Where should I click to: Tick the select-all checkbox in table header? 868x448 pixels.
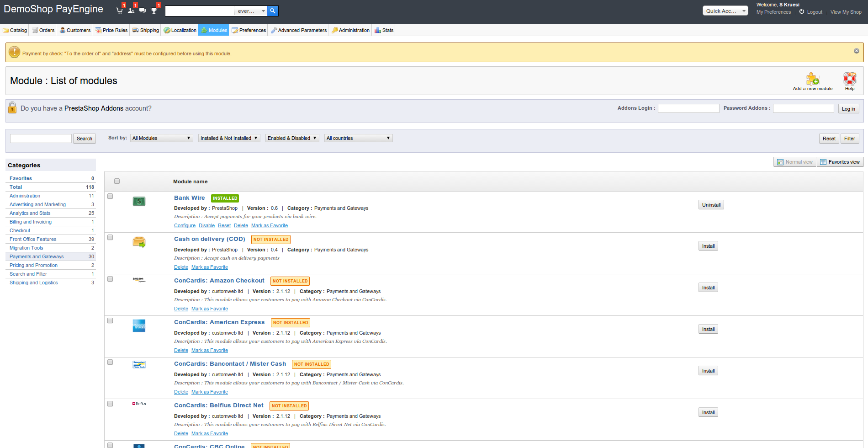coord(117,181)
